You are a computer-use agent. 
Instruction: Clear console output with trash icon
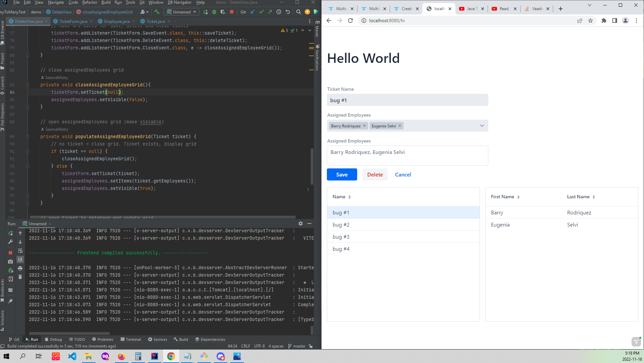(x=20, y=277)
